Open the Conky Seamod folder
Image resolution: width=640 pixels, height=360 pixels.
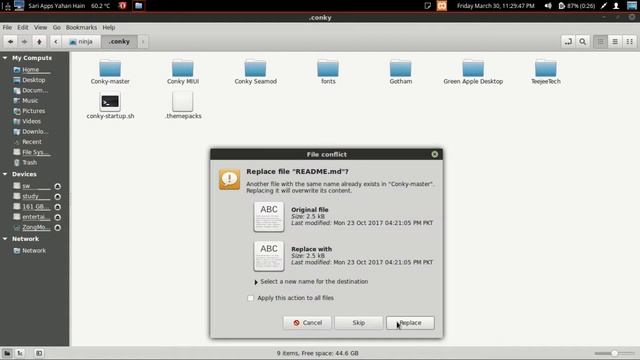(x=256, y=72)
